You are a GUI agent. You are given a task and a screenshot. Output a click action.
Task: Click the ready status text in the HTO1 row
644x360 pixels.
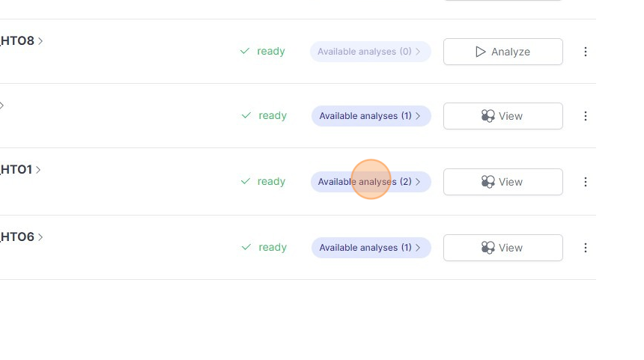click(x=272, y=182)
